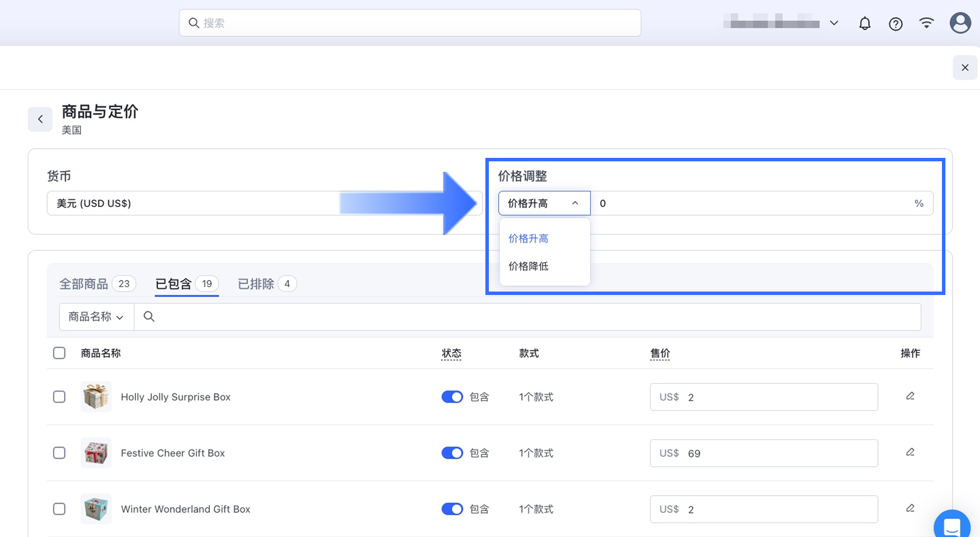The image size is (980, 537).
Task: Click the wifi status icon
Action: [926, 23]
